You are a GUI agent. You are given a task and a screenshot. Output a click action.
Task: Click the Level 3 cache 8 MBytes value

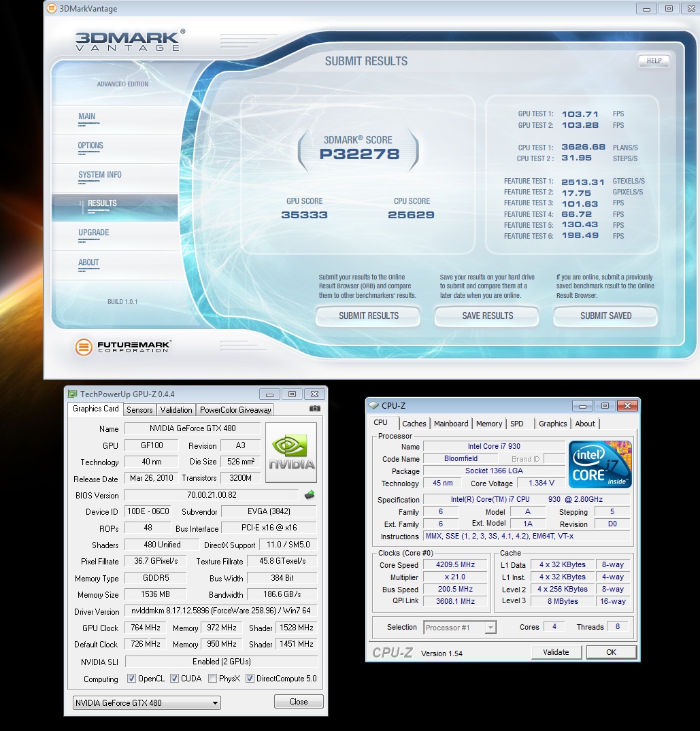(x=563, y=601)
